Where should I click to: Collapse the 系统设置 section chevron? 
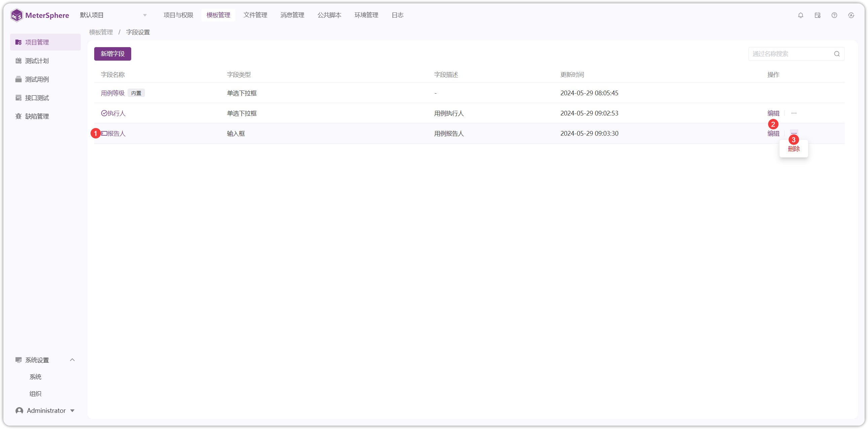(72, 360)
